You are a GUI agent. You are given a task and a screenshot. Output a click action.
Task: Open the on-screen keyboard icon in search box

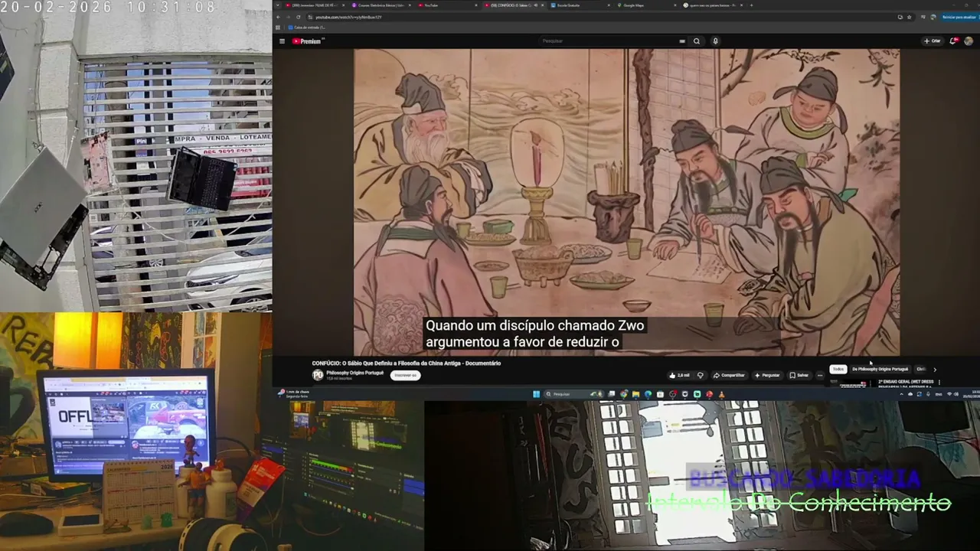(681, 41)
